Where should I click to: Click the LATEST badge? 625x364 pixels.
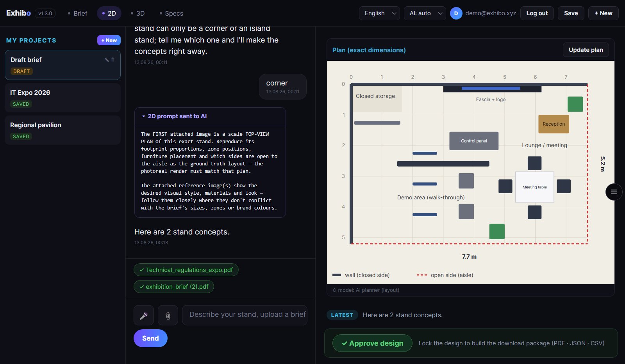[342, 315]
